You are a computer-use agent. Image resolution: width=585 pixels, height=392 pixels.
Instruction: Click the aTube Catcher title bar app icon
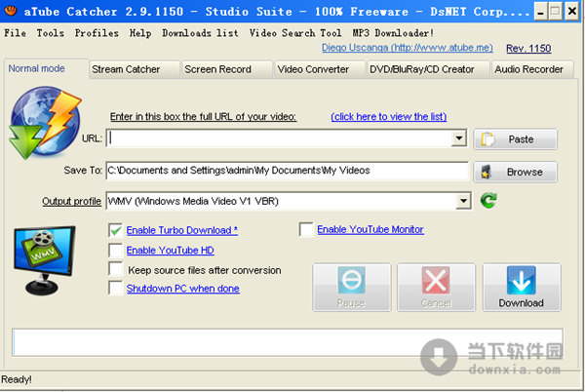(x=11, y=11)
